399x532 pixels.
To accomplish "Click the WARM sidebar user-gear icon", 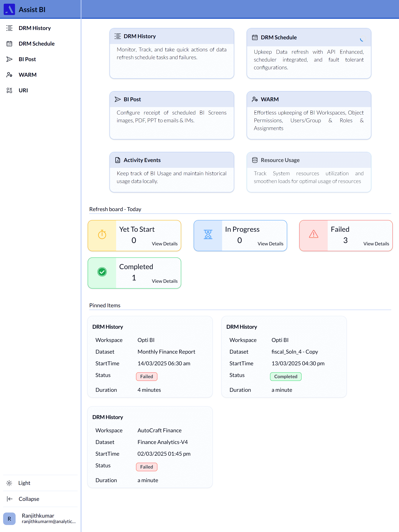I will 9,75.
